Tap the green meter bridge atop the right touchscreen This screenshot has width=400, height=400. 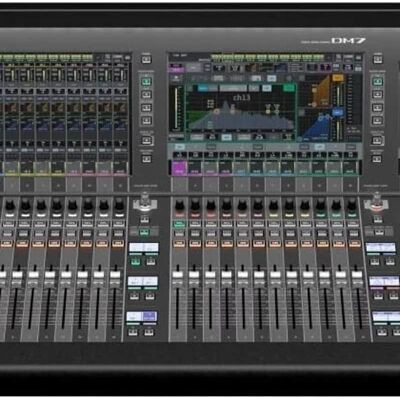[x=268, y=57]
